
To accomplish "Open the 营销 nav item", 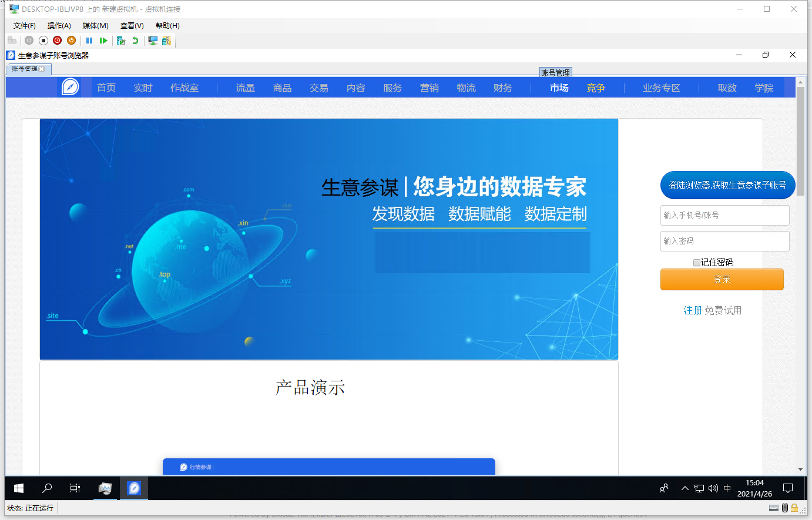I will pyautogui.click(x=430, y=88).
